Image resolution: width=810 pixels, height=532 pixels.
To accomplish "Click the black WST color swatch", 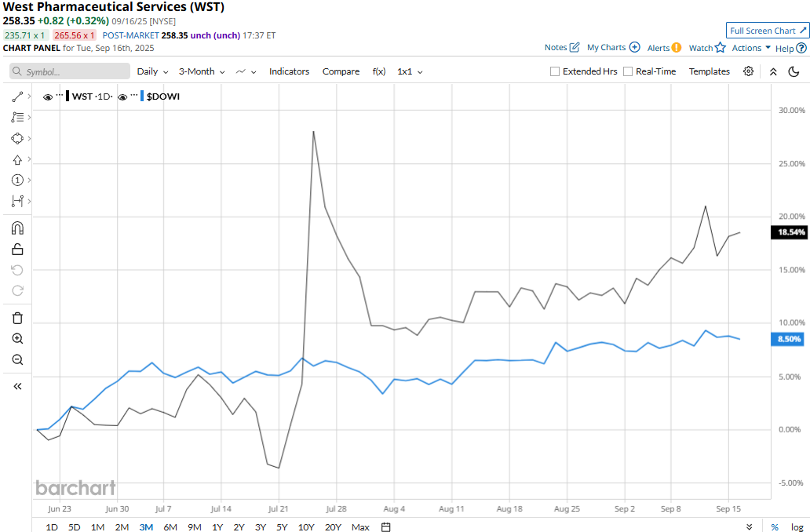I will coord(67,96).
